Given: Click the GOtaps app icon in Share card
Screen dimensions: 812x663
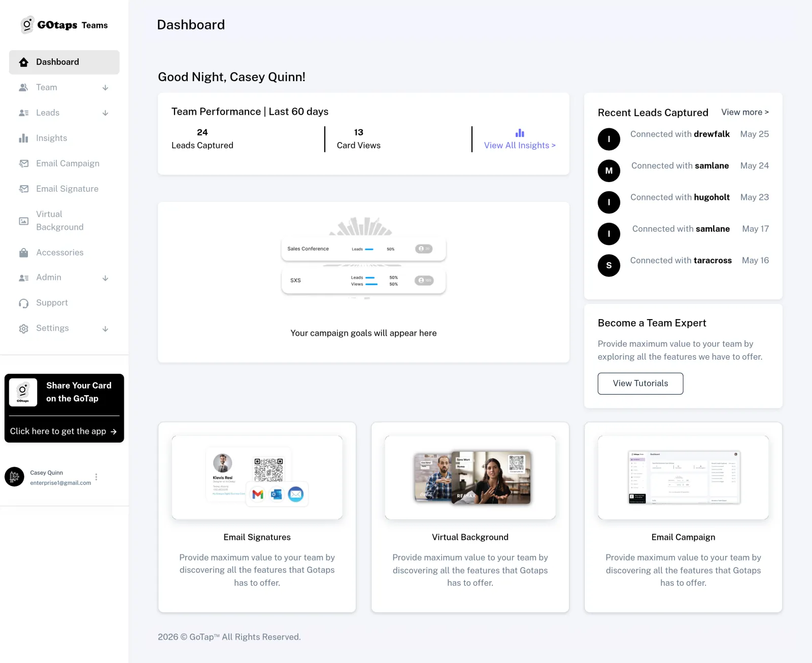Looking at the screenshot, I should [23, 392].
